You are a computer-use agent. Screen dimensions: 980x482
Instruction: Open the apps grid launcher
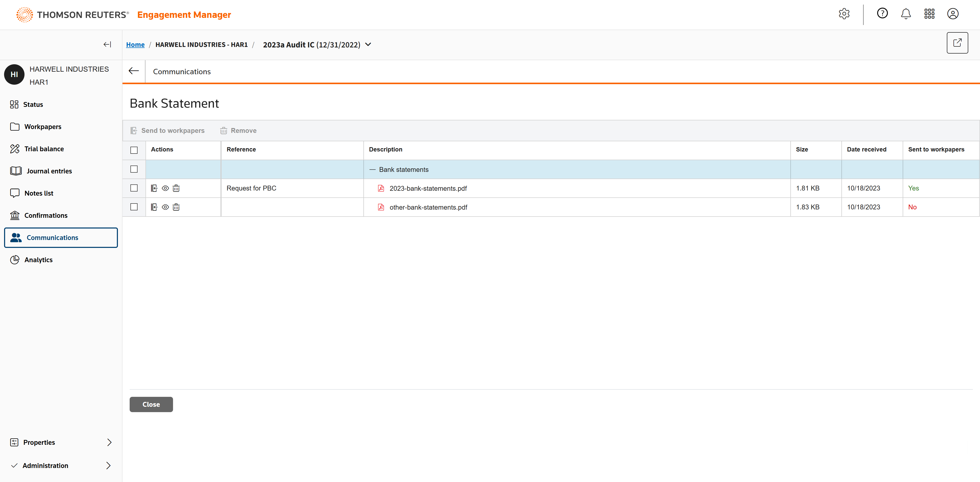(x=929, y=14)
